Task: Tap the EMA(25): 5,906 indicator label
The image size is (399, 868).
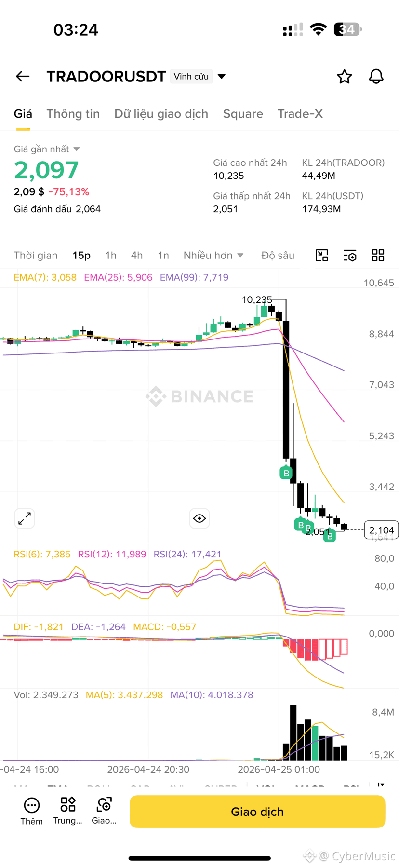Action: click(x=118, y=277)
